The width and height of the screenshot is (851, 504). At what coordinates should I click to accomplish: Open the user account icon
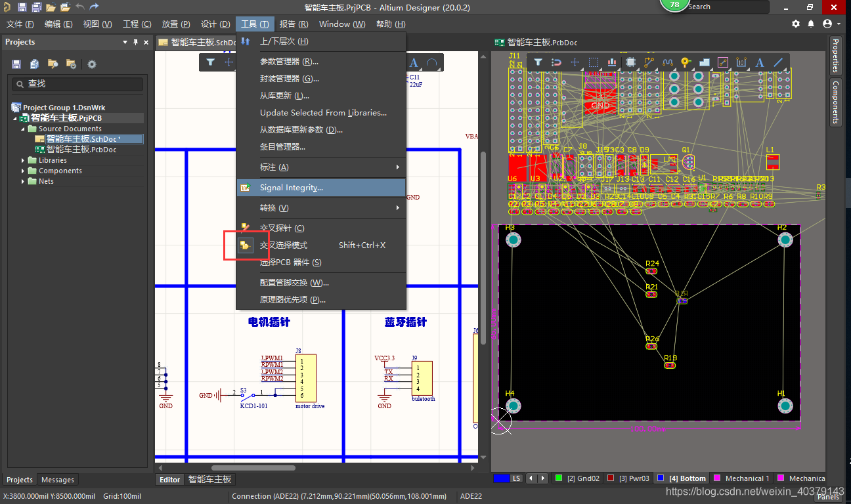[827, 24]
